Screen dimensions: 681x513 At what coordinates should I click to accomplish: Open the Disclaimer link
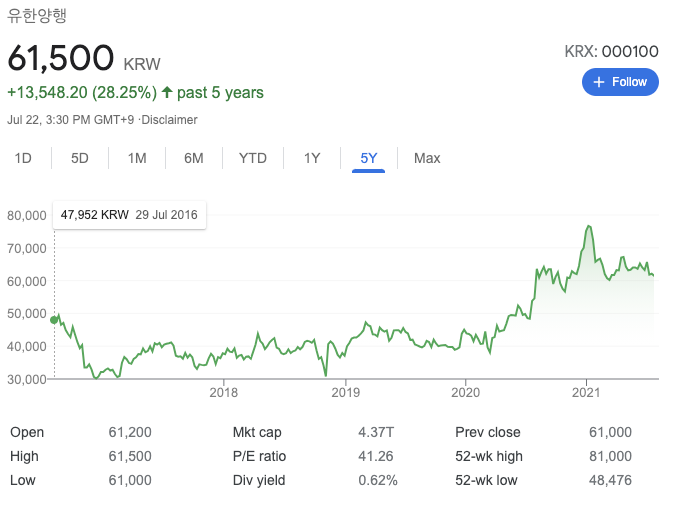169,120
